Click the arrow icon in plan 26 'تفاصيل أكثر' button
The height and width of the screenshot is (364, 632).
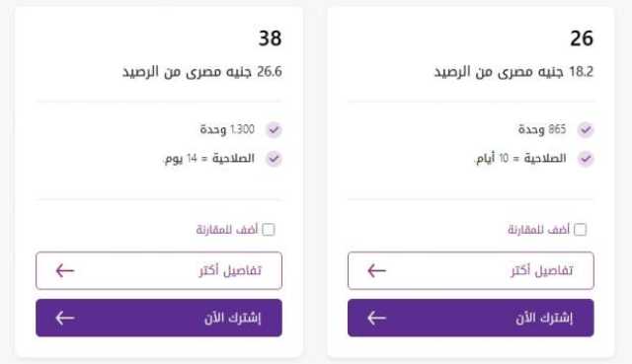coord(377,270)
